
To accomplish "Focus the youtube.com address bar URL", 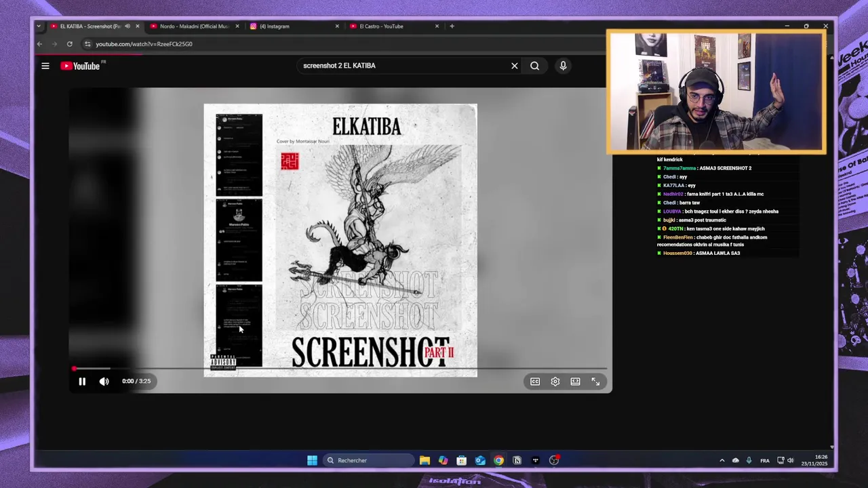I will [144, 44].
